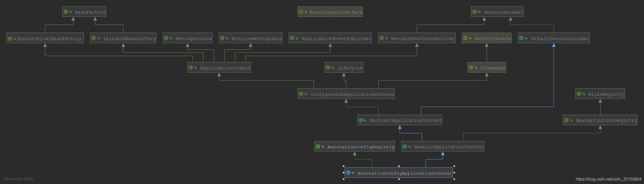644x184 pixels.
Task: Select the ApplicationContext node label
Action: tap(225, 68)
